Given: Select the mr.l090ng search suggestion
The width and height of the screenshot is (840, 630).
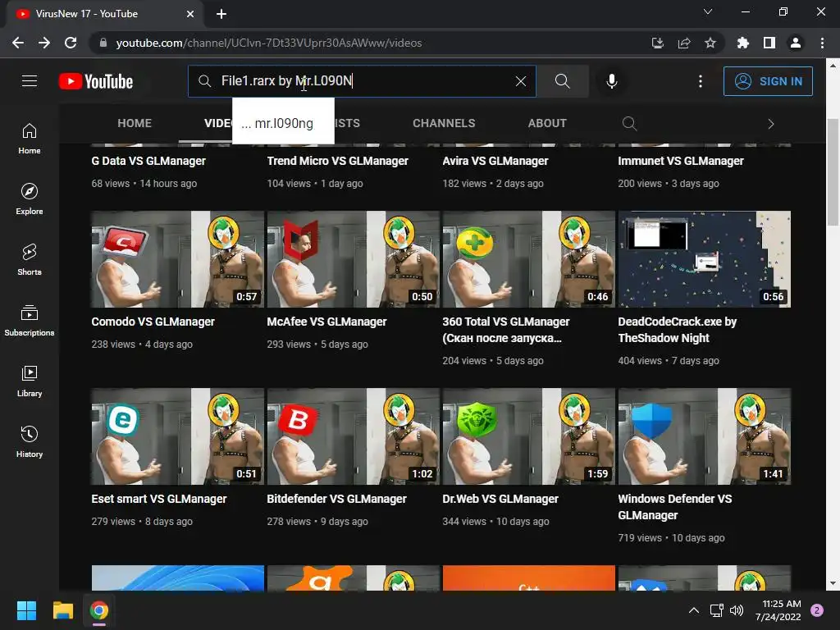Looking at the screenshot, I should point(283,123).
